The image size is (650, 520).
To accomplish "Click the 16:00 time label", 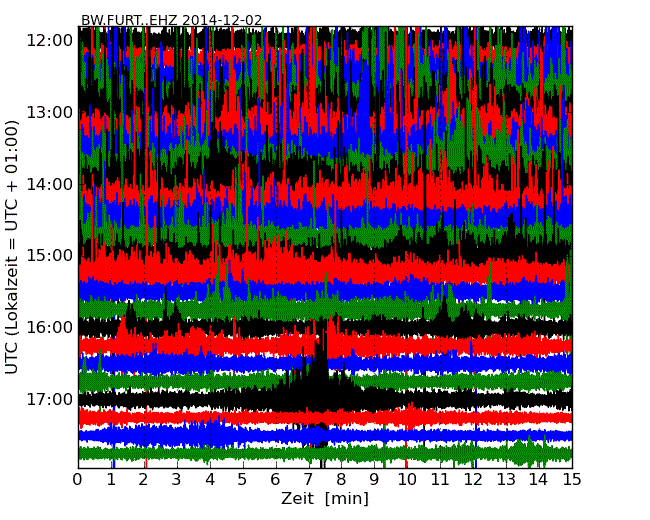I will click(50, 328).
